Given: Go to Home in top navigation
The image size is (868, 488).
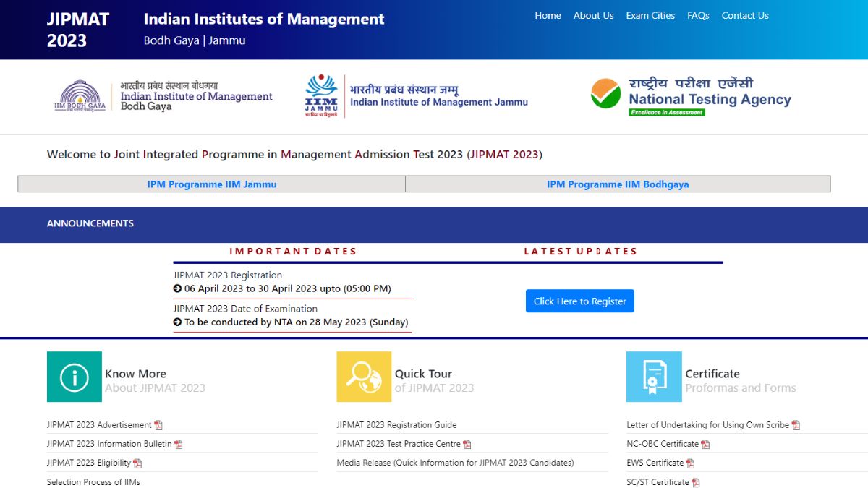Looking at the screenshot, I should click(548, 15).
